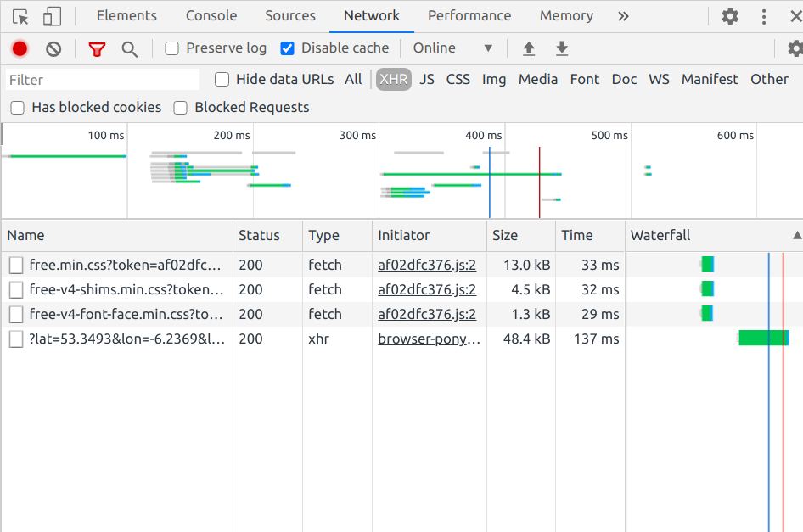The width and height of the screenshot is (803, 532).
Task: Check the Hide data URLs option
Action: (222, 80)
